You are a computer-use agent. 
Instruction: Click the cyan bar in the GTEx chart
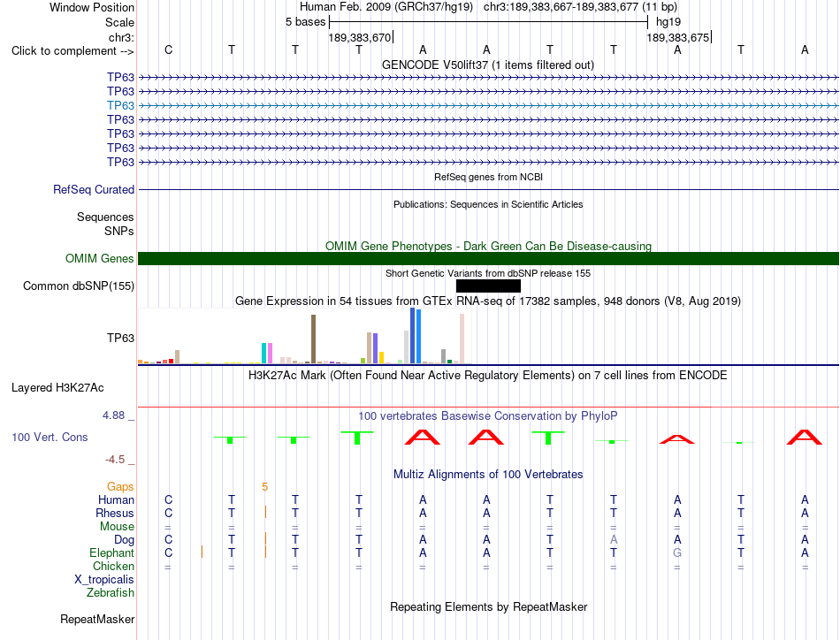[x=263, y=353]
